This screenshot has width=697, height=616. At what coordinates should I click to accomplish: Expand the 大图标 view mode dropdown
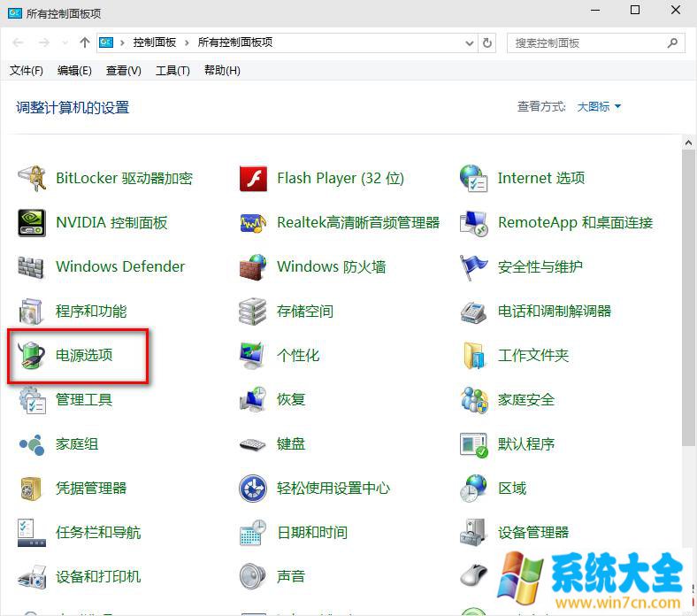point(598,107)
